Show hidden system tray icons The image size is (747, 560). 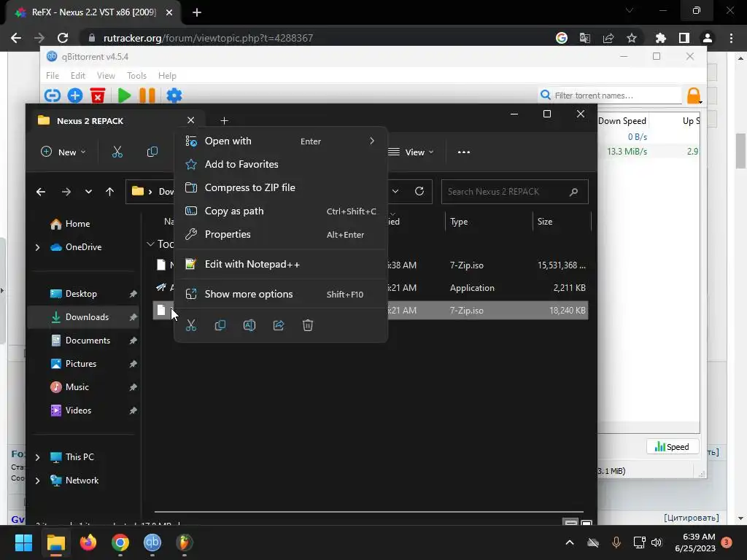tap(570, 542)
